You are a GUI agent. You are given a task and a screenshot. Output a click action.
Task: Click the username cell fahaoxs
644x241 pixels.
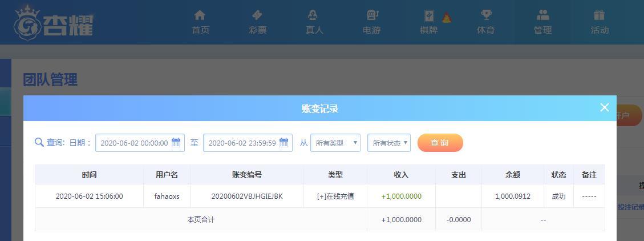(x=167, y=196)
